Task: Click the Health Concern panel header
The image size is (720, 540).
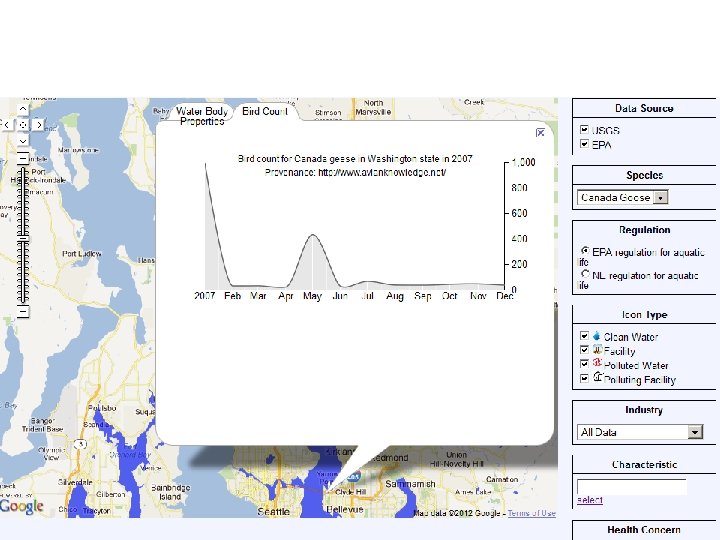Action: [x=644, y=529]
